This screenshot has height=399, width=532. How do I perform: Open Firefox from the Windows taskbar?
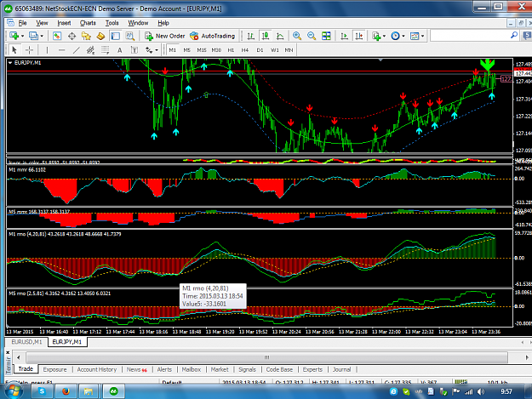(66, 391)
